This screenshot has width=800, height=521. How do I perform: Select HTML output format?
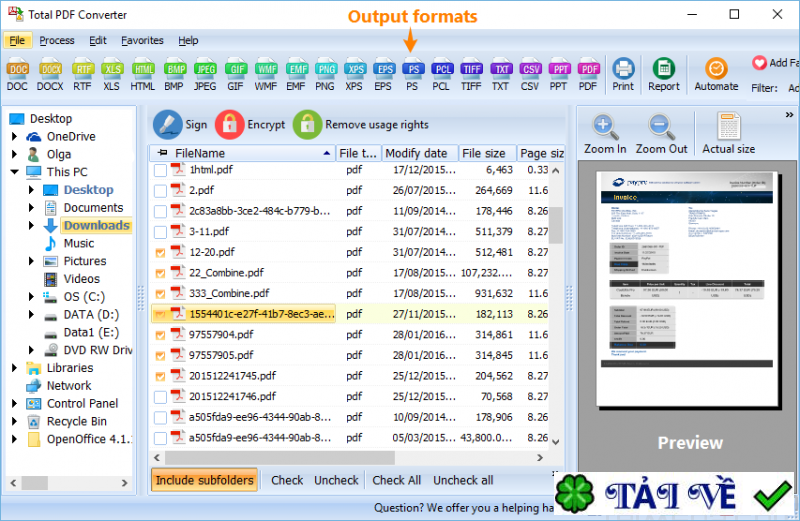[143, 75]
